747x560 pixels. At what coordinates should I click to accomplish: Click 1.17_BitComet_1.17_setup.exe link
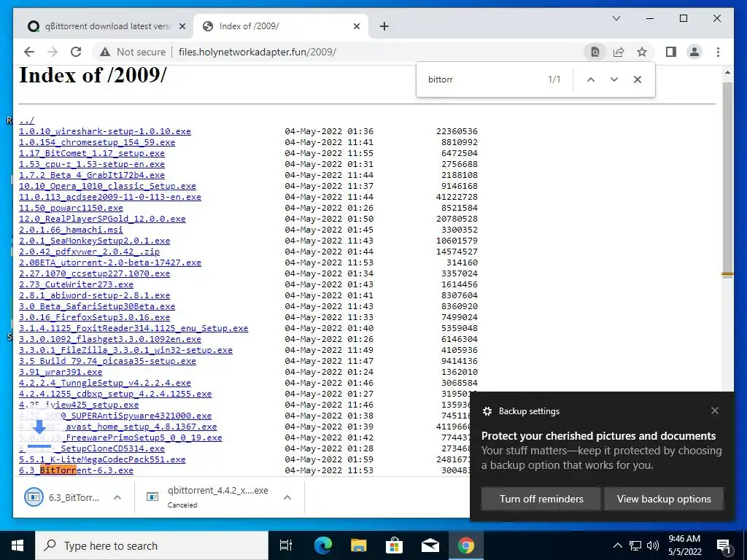click(92, 153)
